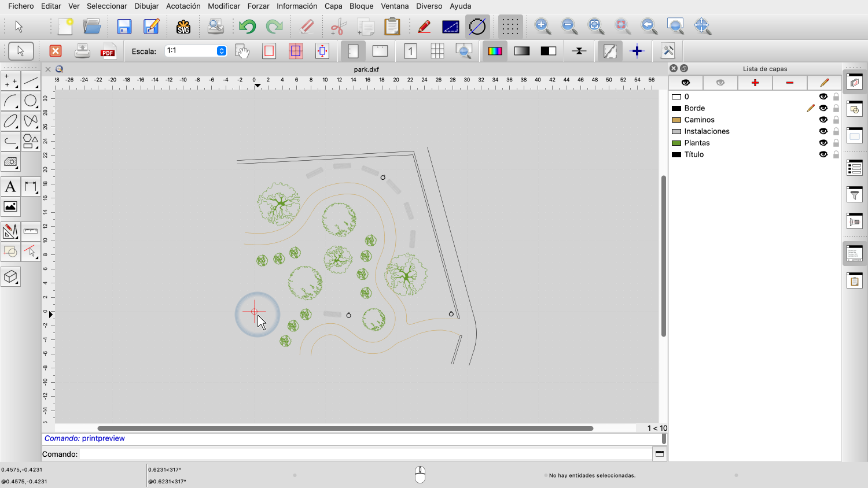The image size is (868, 488).
Task: Click the save floppy disk icon
Action: [124, 27]
